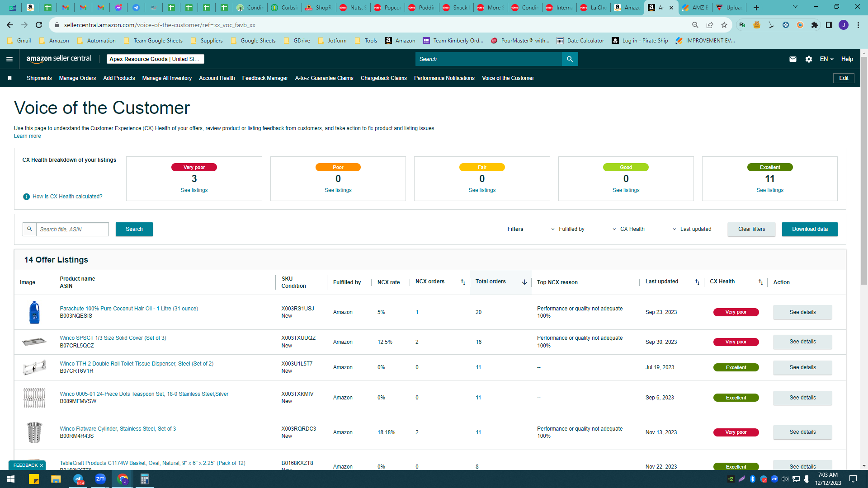
Task: Open Manage All Inventory
Action: coord(167,78)
